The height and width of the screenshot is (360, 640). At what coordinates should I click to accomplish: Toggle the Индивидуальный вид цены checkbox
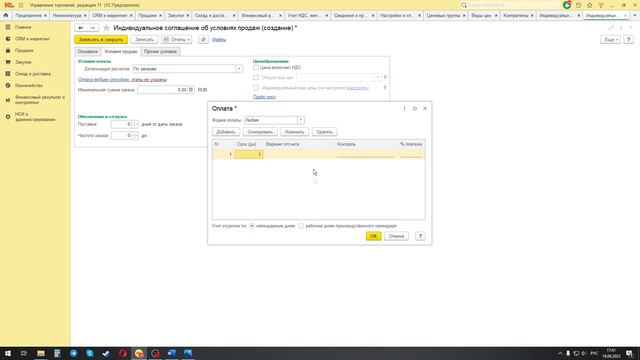coord(256,88)
